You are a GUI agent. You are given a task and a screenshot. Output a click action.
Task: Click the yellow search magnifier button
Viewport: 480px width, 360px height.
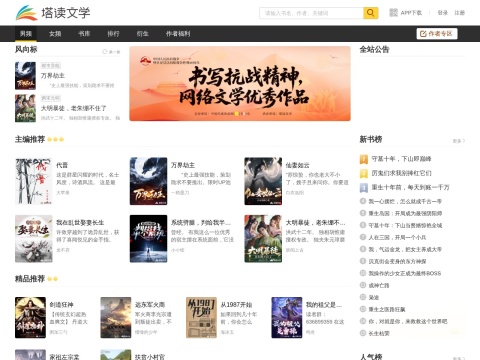tap(370, 13)
